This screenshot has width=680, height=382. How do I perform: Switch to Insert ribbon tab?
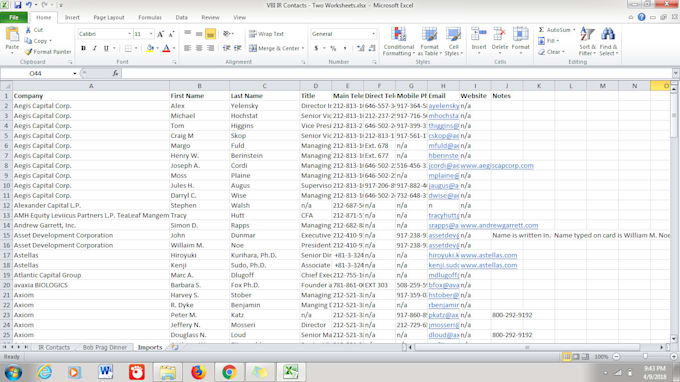[72, 17]
